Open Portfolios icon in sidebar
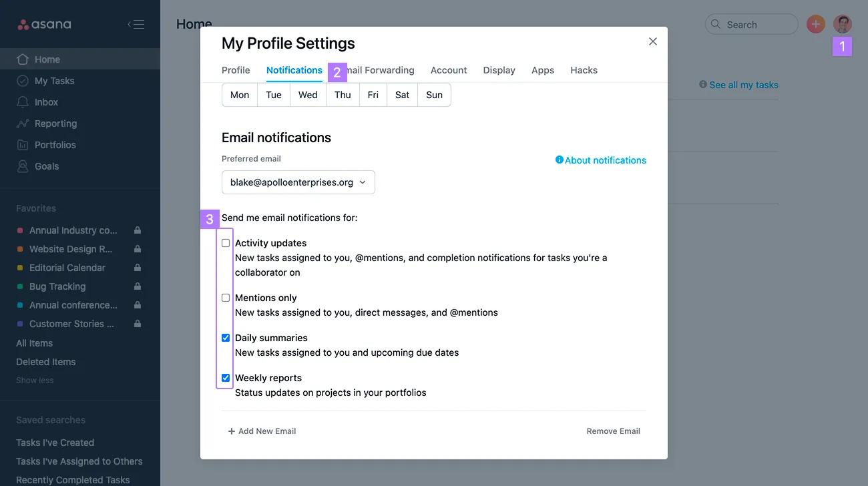Image resolution: width=868 pixels, height=486 pixels. (23, 145)
